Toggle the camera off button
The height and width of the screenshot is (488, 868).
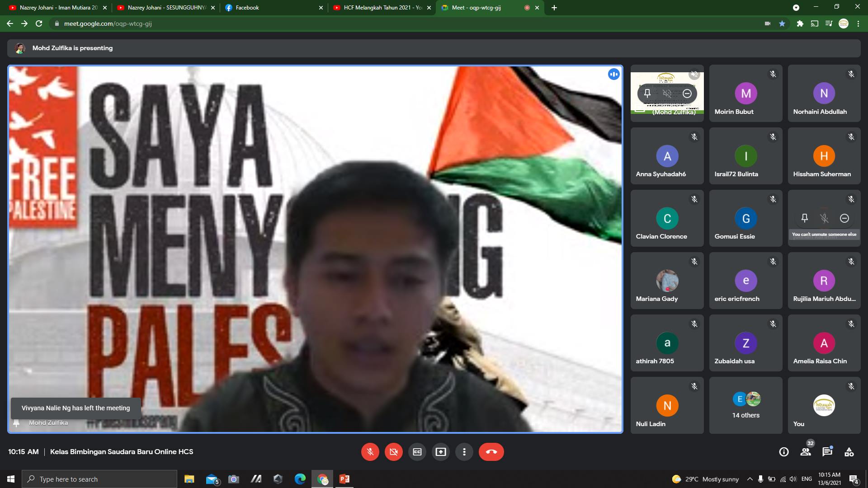(x=394, y=452)
